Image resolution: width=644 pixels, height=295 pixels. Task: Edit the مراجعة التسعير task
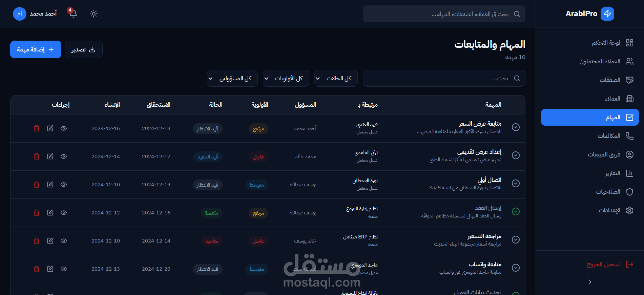50,241
